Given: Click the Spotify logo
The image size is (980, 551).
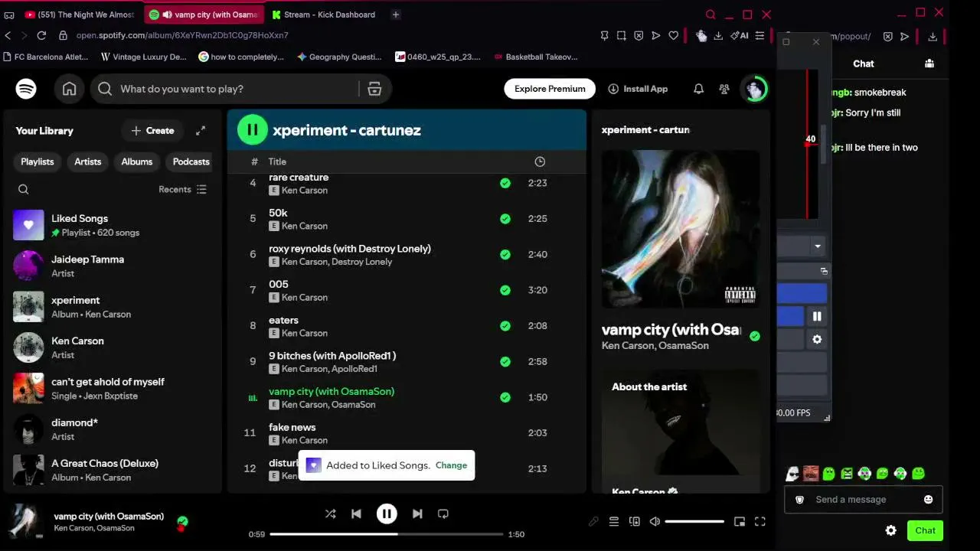Looking at the screenshot, I should point(26,89).
